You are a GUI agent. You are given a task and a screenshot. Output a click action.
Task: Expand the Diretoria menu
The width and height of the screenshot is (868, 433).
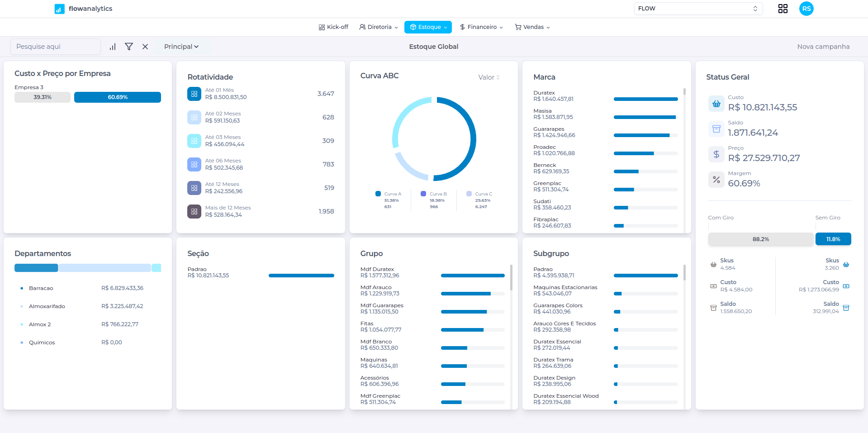click(x=379, y=27)
